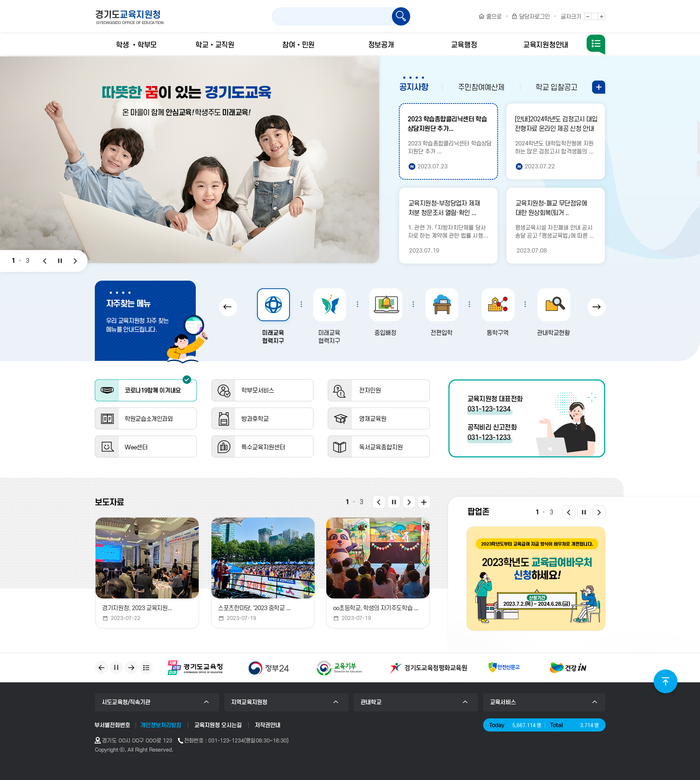Switch to the 주민참여예산제 tab
Image resolution: width=700 pixels, height=780 pixels.
[x=481, y=87]
